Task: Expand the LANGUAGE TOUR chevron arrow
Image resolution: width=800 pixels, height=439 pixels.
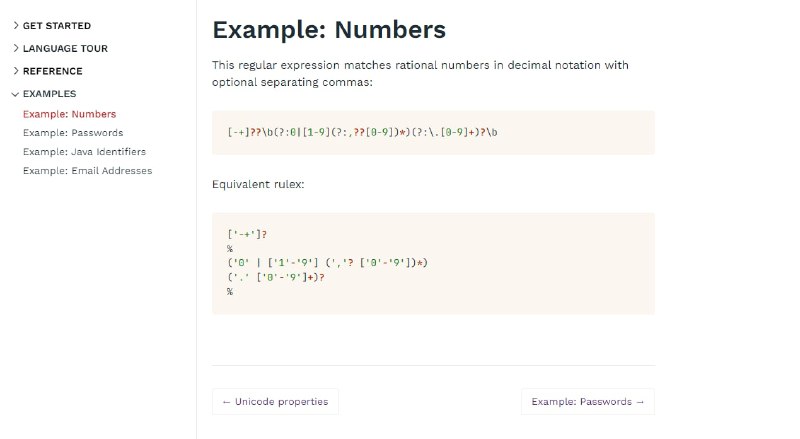Action: (16, 48)
